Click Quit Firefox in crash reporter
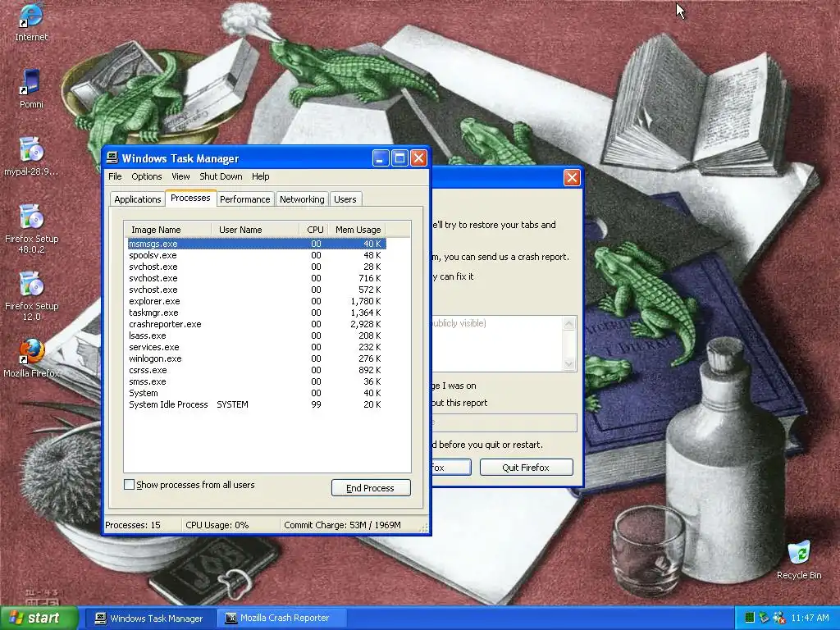Viewport: 840px width, 630px height. point(526,467)
